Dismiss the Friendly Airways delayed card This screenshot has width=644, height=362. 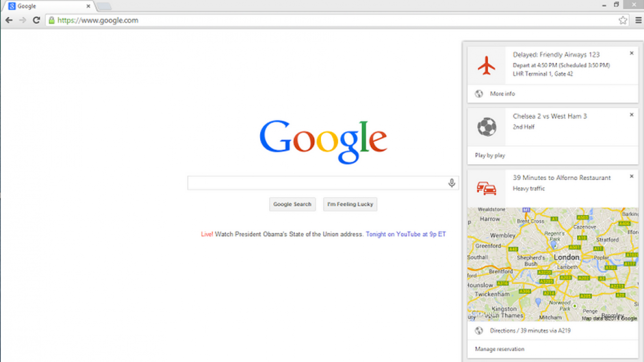[632, 53]
